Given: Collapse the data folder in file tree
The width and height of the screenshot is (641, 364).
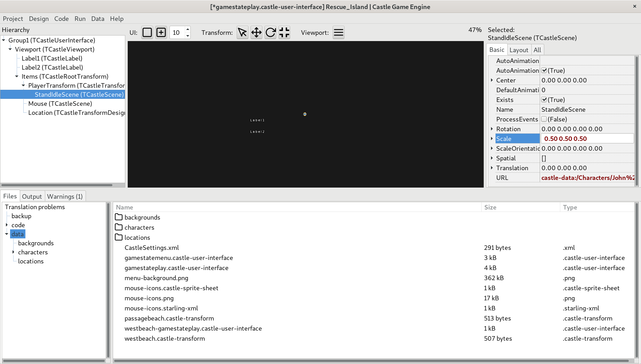Looking at the screenshot, I should tap(7, 234).
